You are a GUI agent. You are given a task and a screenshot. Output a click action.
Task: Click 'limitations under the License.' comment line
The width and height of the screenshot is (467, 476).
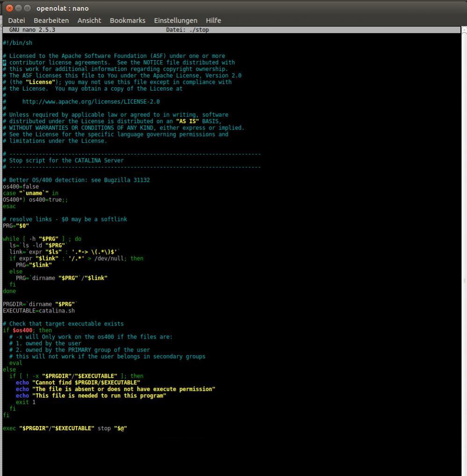[55, 141]
